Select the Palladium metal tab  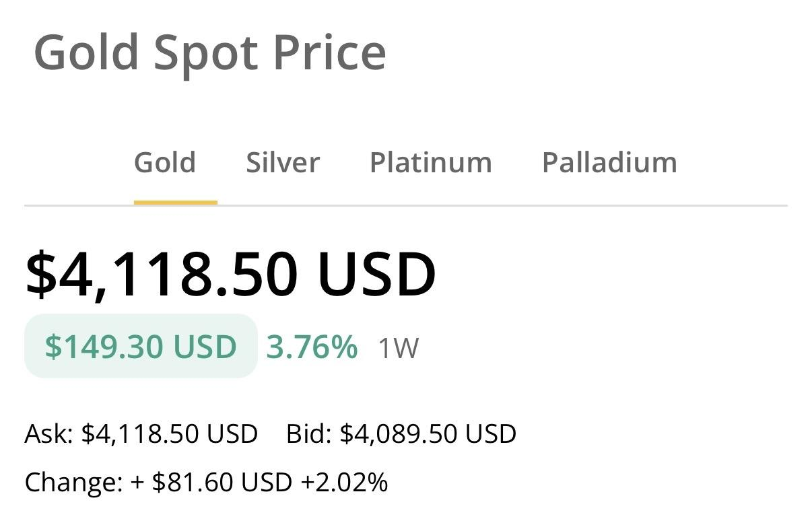(x=609, y=163)
